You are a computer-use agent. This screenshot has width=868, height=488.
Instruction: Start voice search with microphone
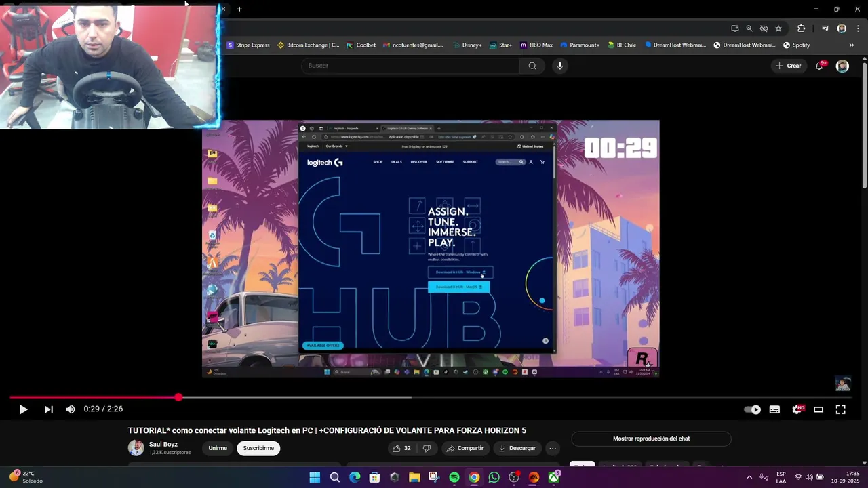click(559, 66)
